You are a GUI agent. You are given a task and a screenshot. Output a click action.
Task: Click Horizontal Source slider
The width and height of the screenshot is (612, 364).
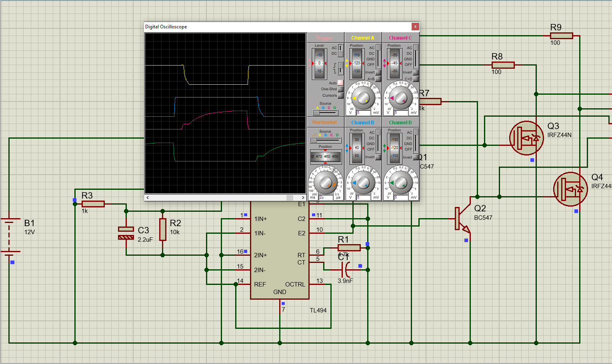[326, 140]
